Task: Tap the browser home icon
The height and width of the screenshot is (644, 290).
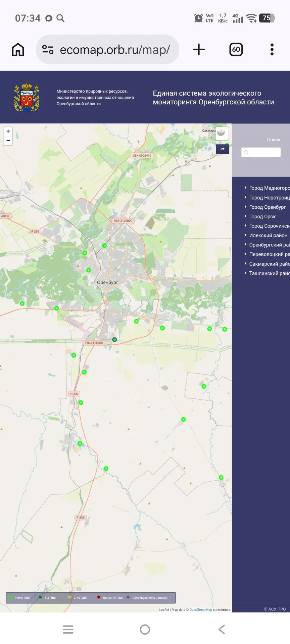Action: [18, 50]
